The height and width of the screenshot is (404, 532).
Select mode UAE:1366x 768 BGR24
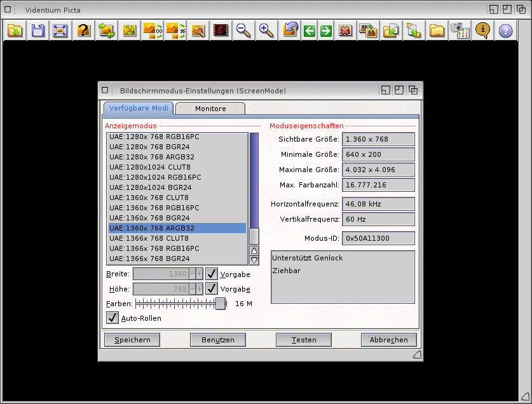177,259
